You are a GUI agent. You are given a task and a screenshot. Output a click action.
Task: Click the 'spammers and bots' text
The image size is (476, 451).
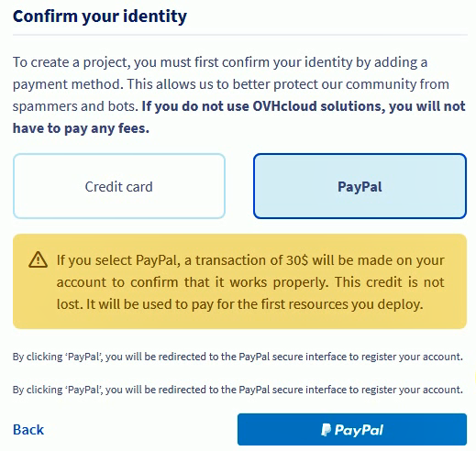(x=73, y=106)
